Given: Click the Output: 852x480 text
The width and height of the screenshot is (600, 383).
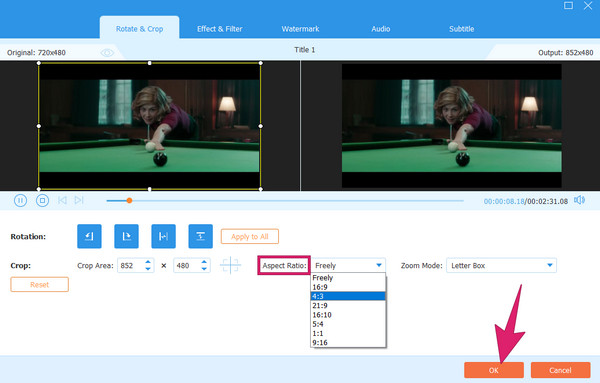Looking at the screenshot, I should click(x=566, y=52).
